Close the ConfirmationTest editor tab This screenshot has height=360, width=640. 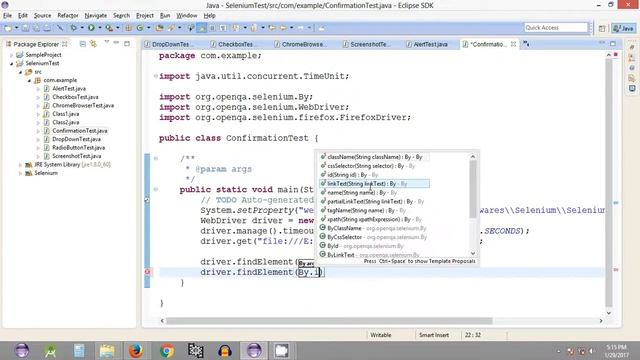click(x=513, y=44)
